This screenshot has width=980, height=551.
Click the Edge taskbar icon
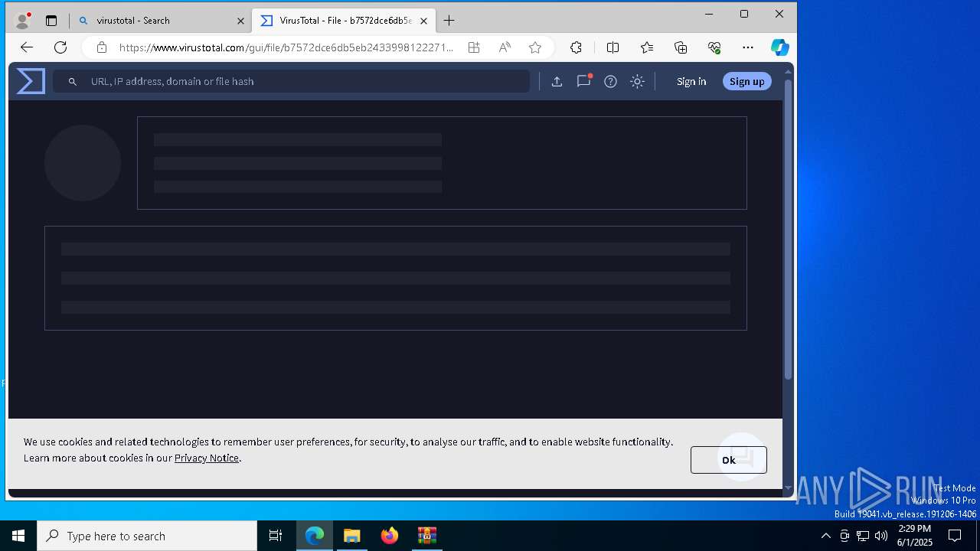315,536
